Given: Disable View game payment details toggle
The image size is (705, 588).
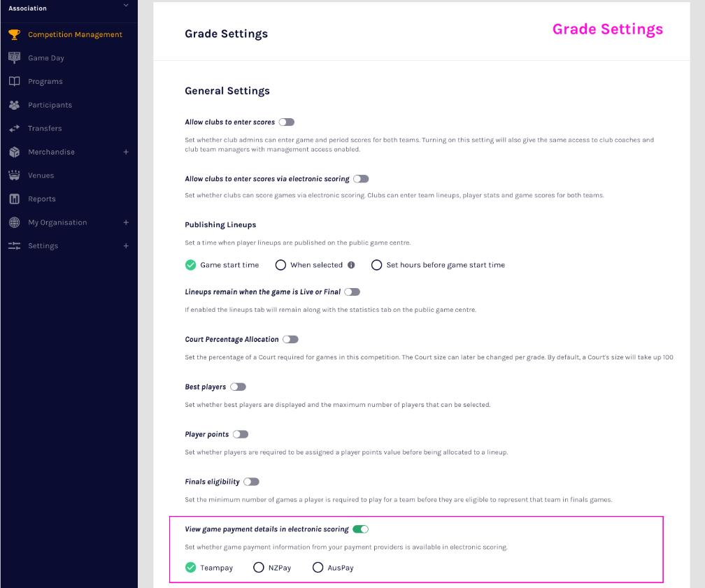Looking at the screenshot, I should [361, 529].
